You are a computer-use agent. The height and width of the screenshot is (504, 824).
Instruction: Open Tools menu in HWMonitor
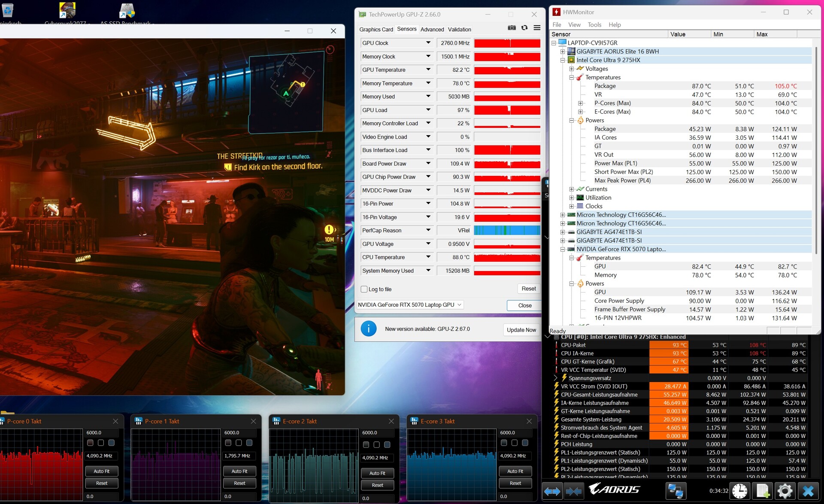pos(594,25)
